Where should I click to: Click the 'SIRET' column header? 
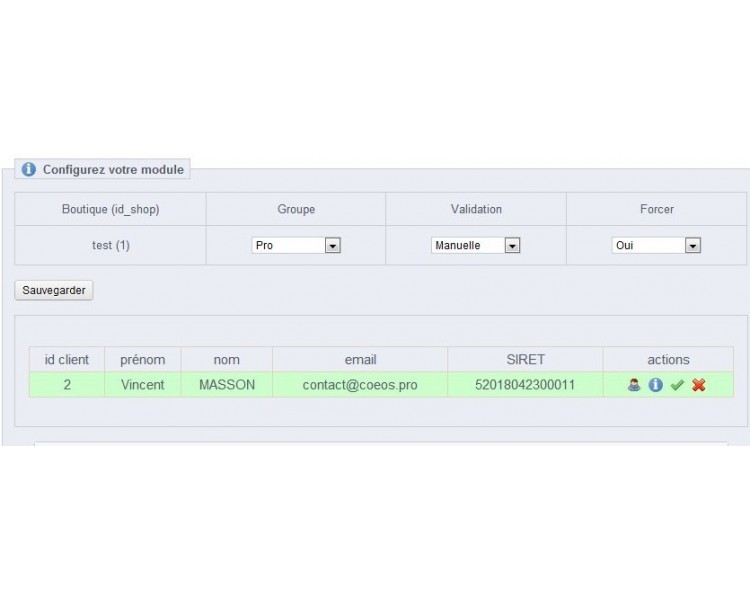click(x=525, y=360)
